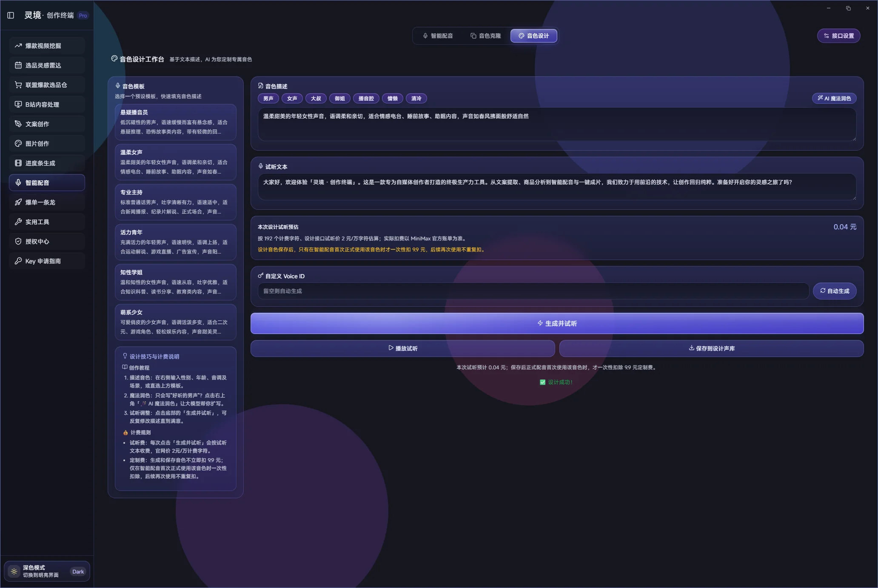
Task: Add the 御姐 tag
Action: tap(340, 98)
